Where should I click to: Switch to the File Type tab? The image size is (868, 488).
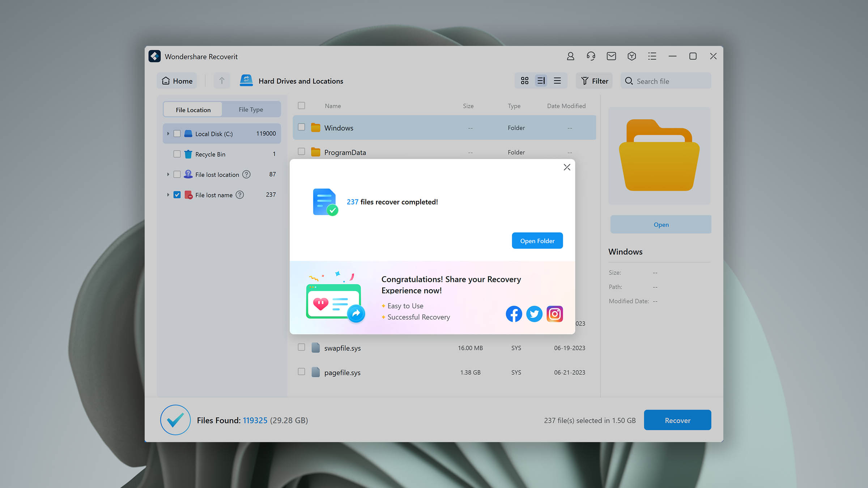click(251, 110)
